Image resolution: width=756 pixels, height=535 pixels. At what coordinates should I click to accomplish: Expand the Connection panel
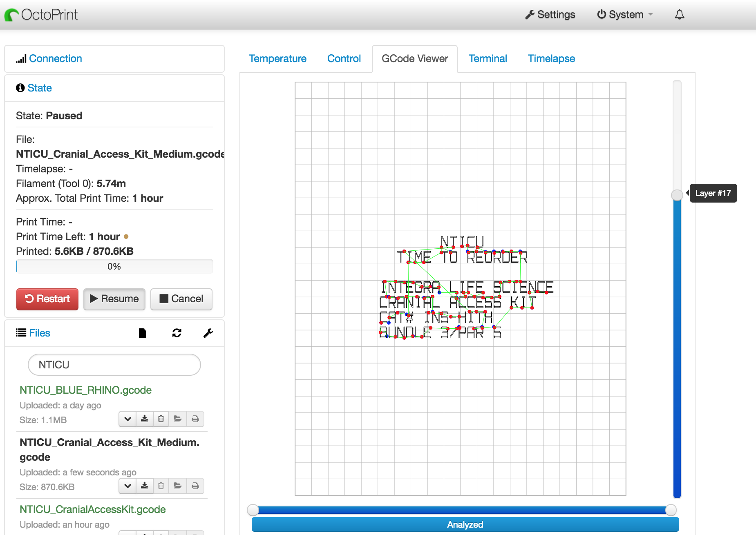(x=55, y=59)
